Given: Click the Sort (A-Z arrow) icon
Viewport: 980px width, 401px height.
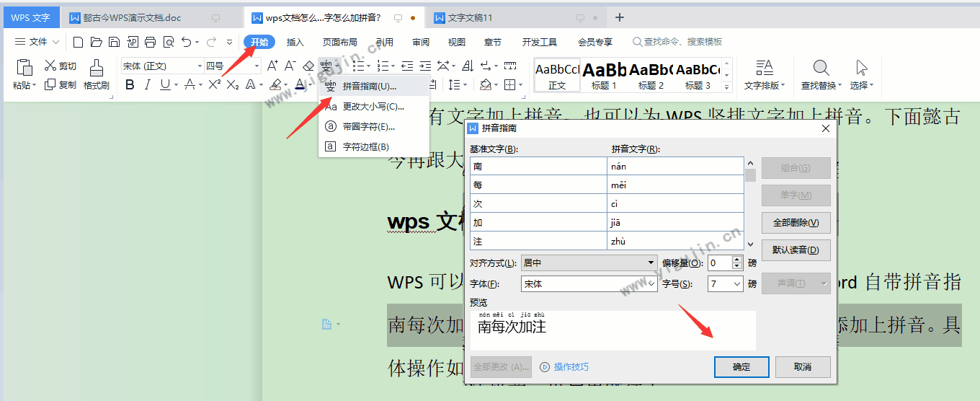Looking at the screenshot, I should click(467, 66).
